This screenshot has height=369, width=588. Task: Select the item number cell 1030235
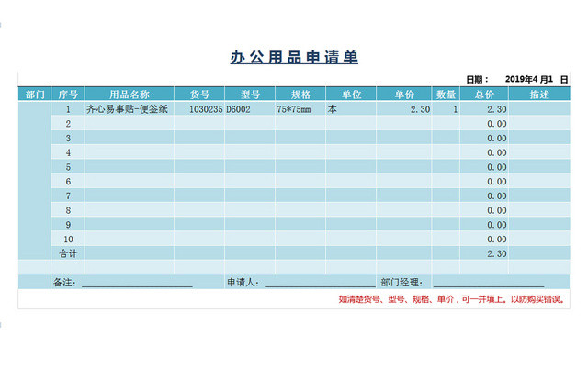point(199,109)
